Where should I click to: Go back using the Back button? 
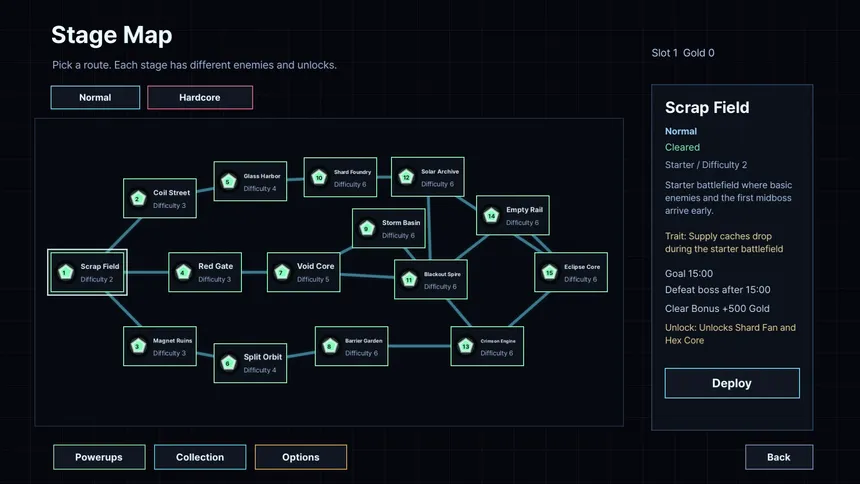[779, 457]
